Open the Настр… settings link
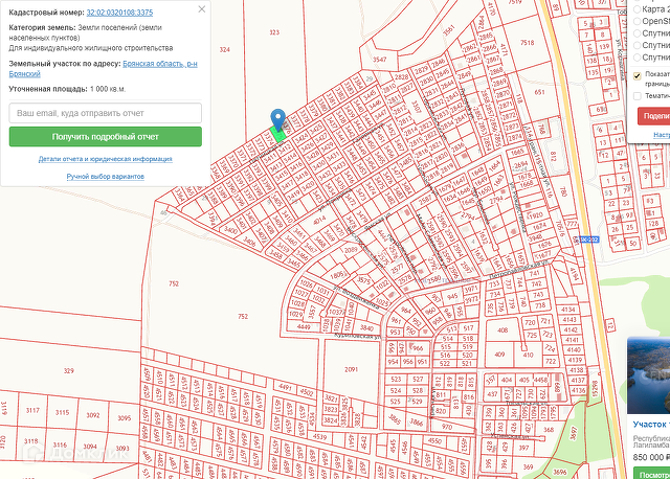 661,135
